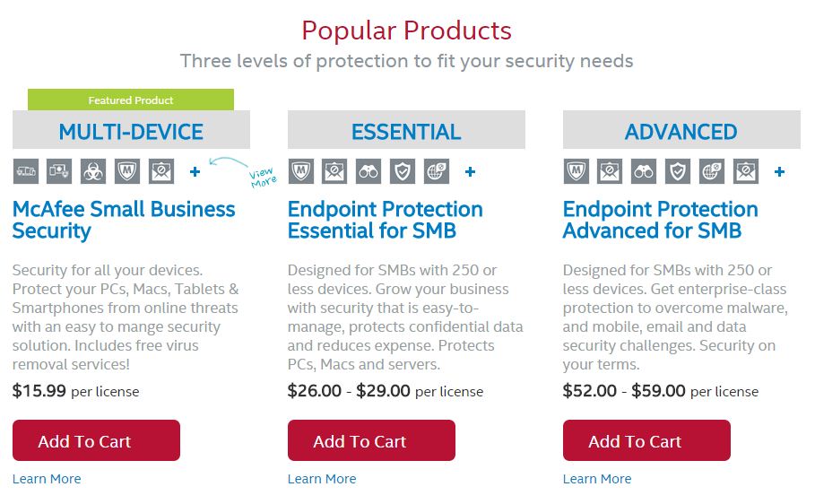Click the blocked email icon under Essential
This screenshot has width=815, height=504.
[334, 171]
